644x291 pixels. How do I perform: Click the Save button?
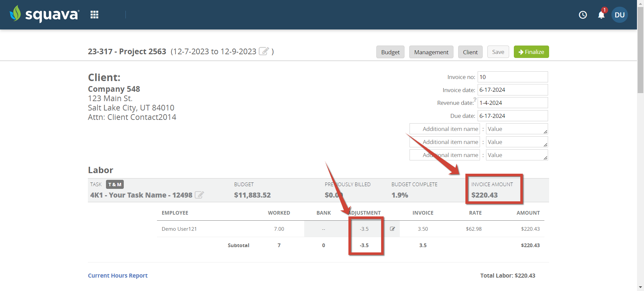point(498,52)
